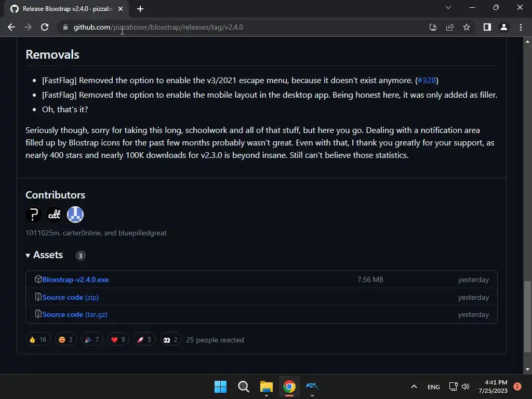
Task: Click the package icon beside Bloxstrap-v2.4.0.exe
Action: (x=38, y=279)
